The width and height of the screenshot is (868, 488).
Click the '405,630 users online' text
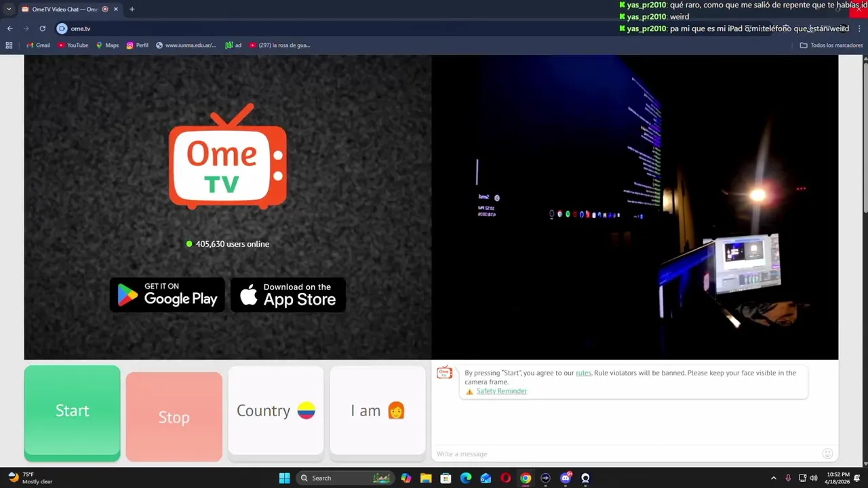(x=233, y=244)
